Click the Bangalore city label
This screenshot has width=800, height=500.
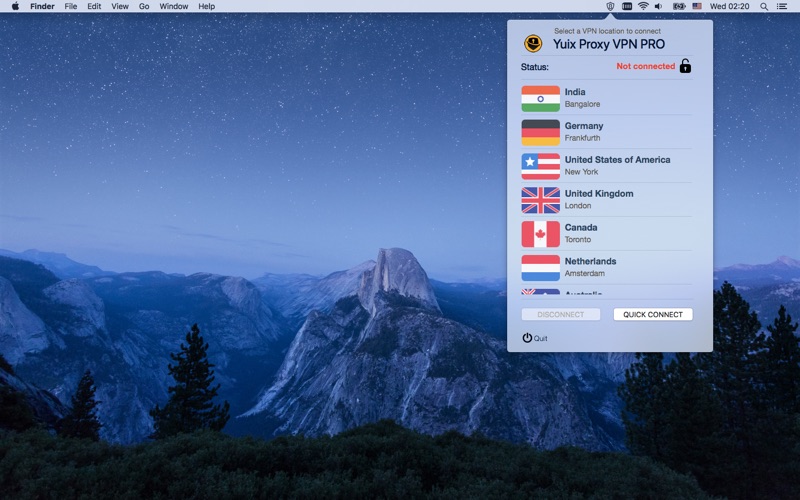[x=582, y=104]
